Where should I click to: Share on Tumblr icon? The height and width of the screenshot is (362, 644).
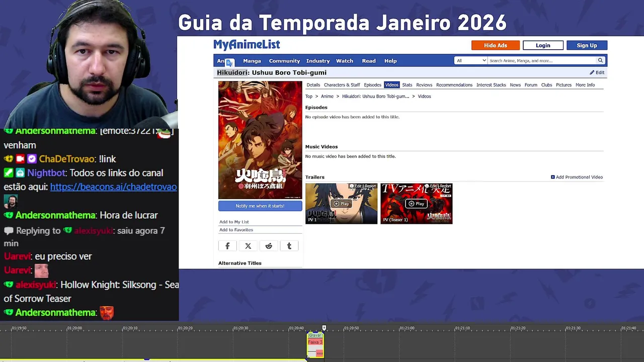coord(289,246)
